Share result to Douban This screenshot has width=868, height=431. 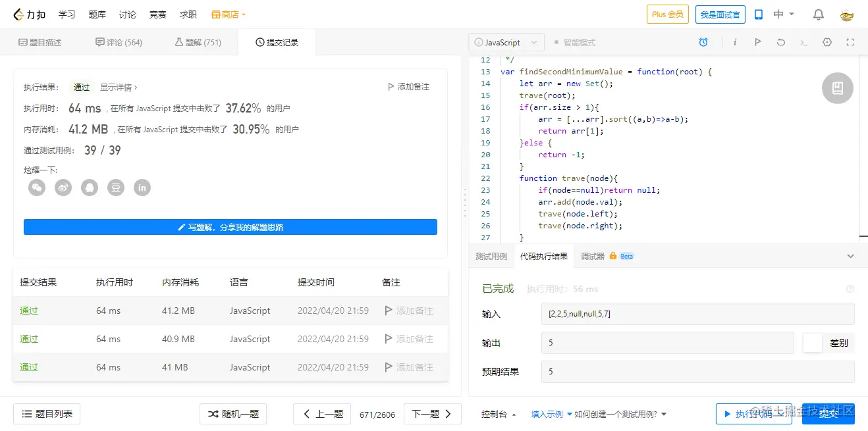tap(116, 188)
